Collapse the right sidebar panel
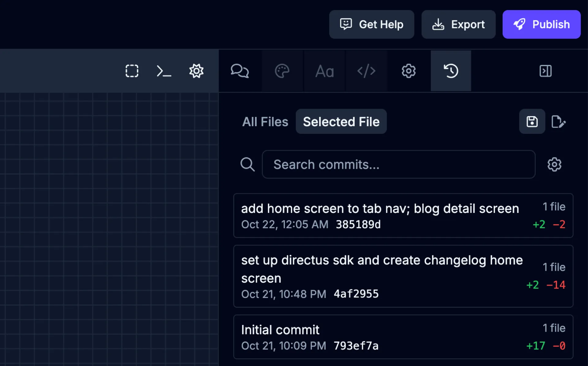The height and width of the screenshot is (366, 588). 545,71
